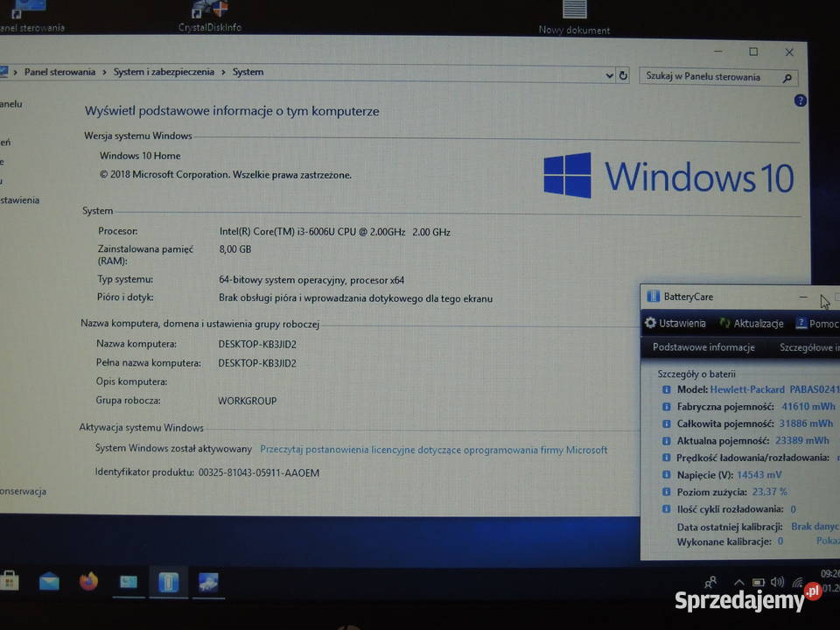Click the Windows 10 Home edition text
The height and width of the screenshot is (630, 840).
[140, 156]
